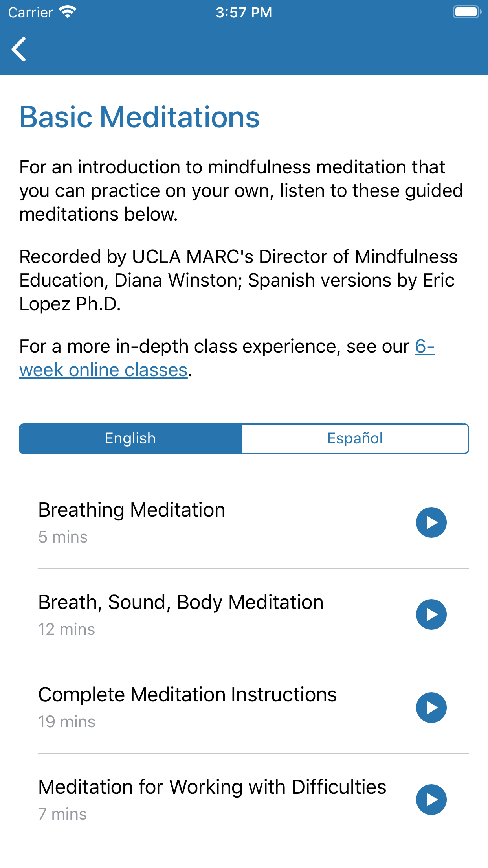488x868 pixels.
Task: Tap the battery indicator in status bar
Action: click(467, 12)
